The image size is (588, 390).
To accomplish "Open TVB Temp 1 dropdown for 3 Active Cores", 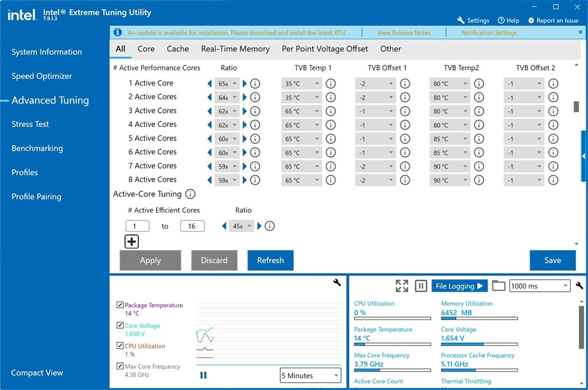I will click(301, 111).
